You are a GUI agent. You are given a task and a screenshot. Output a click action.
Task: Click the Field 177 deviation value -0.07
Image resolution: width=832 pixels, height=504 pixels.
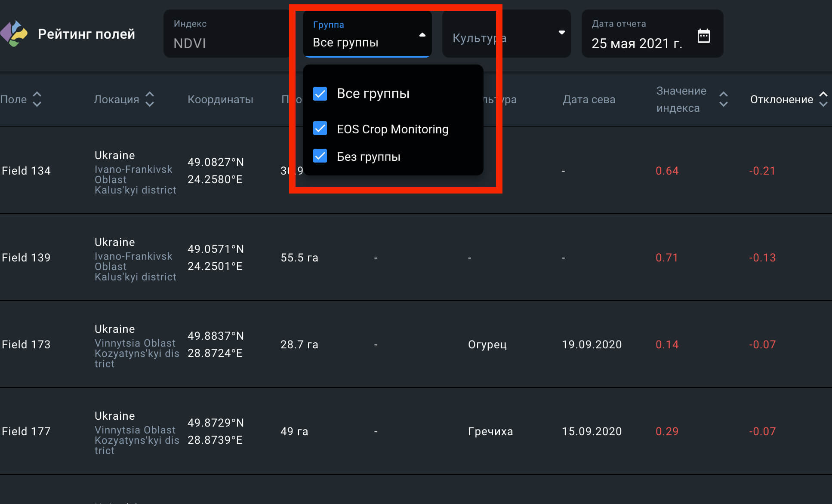pyautogui.click(x=762, y=431)
